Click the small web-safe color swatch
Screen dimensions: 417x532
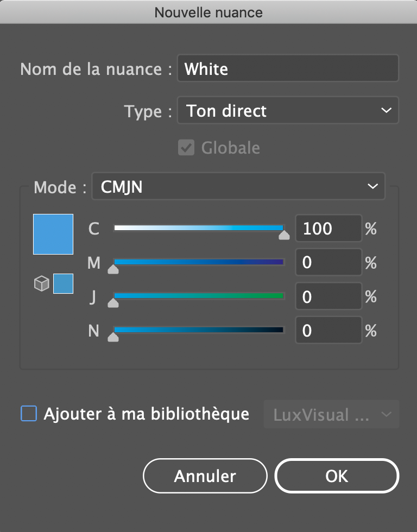[63, 284]
